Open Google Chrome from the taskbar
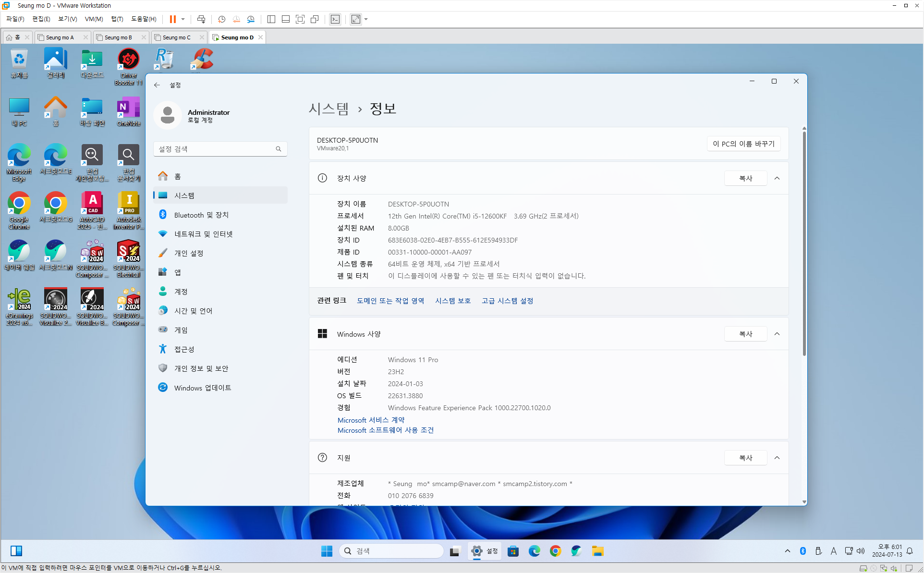924x573 pixels. (x=555, y=551)
